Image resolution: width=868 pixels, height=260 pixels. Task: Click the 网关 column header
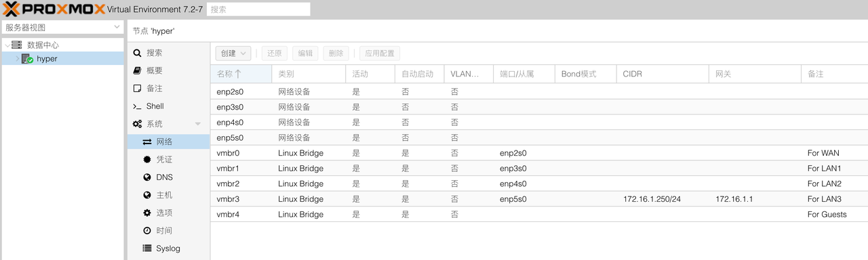(x=755, y=74)
